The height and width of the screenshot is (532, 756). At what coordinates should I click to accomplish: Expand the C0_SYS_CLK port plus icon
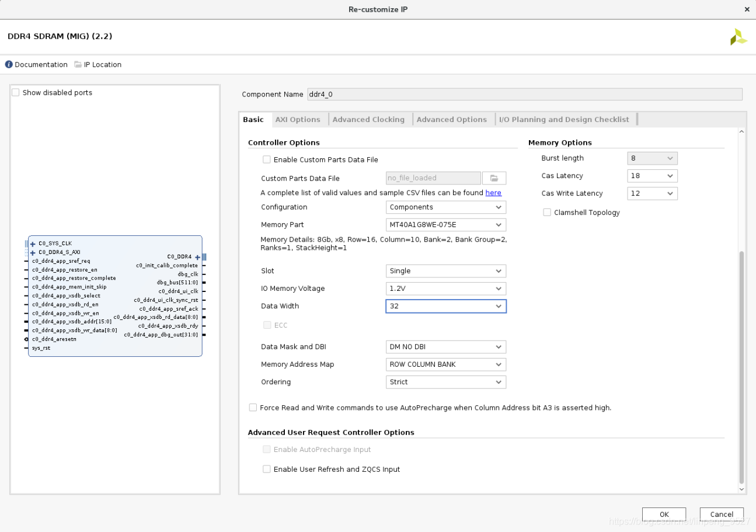33,244
